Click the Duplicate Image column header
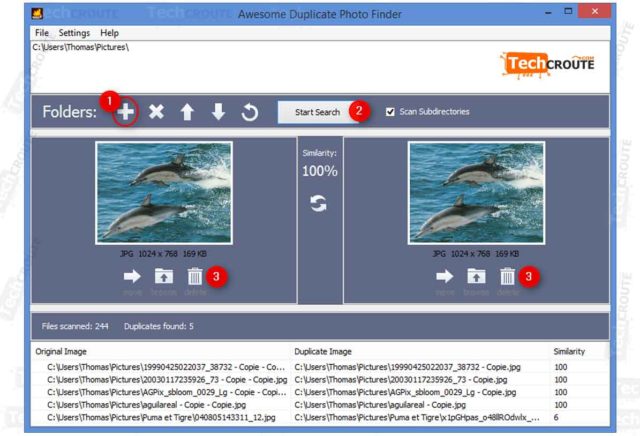Screen dimensions: 640x436 (323, 351)
